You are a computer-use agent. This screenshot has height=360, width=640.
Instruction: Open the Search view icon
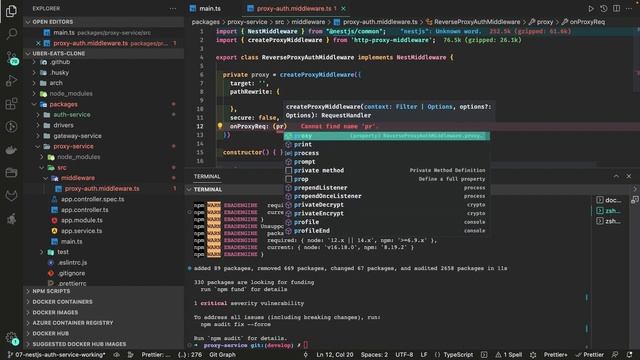(11, 33)
